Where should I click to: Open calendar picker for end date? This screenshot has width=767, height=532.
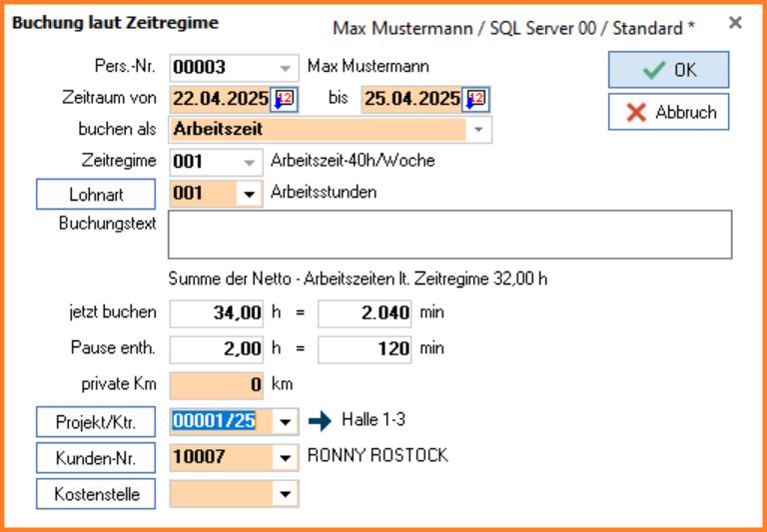(x=475, y=99)
